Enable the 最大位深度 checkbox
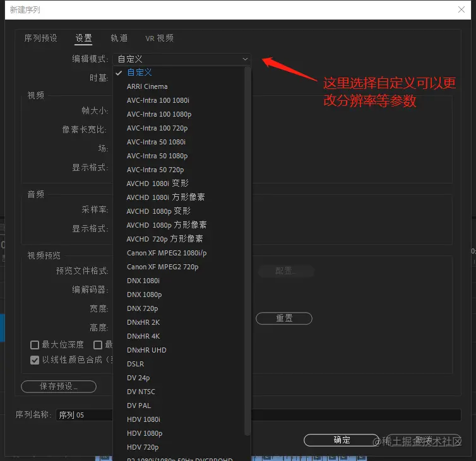Viewport: 476px width, 461px height. pos(35,345)
